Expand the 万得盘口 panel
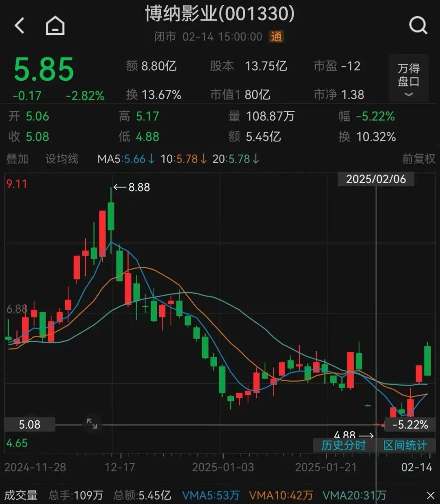This screenshot has height=504, width=440. pyautogui.click(x=408, y=78)
